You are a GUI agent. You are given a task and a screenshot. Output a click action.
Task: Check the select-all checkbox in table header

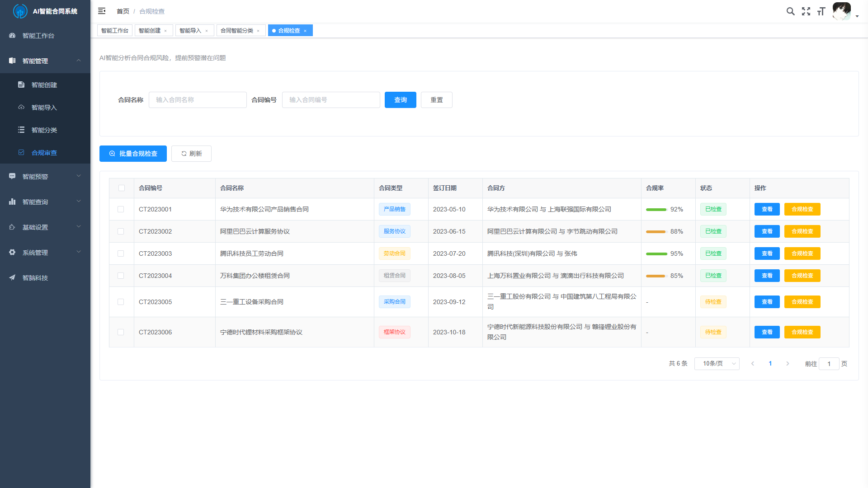(121, 188)
